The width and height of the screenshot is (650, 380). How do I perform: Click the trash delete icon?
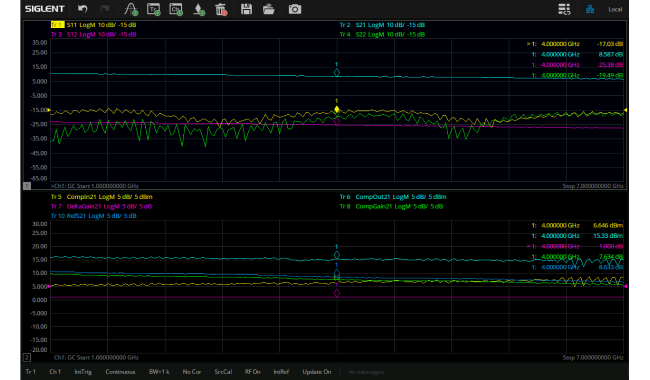tap(221, 9)
